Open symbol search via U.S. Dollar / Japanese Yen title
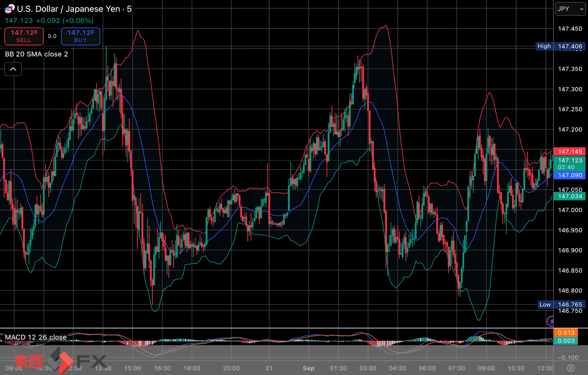The height and width of the screenshot is (375, 588). pyautogui.click(x=74, y=9)
